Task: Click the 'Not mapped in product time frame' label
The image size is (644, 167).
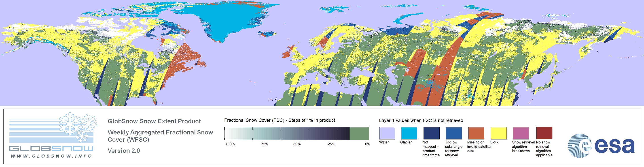Action: 431,149
